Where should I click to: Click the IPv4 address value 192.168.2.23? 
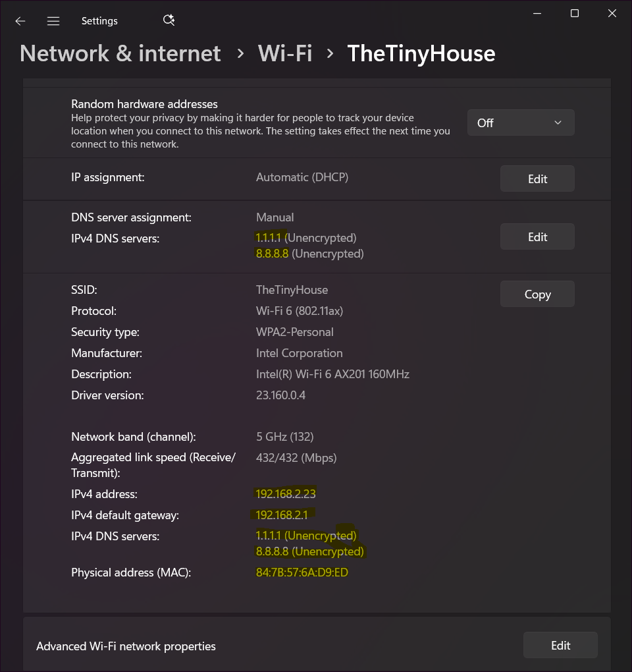click(286, 493)
